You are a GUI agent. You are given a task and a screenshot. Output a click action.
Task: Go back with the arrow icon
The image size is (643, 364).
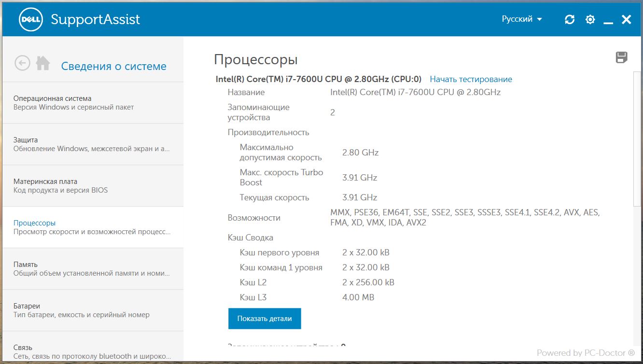pos(22,63)
